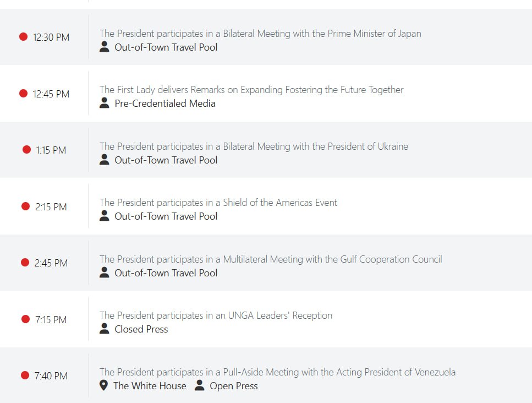Image resolution: width=532 pixels, height=403 pixels.
Task: Select the Shield of the Americas Event title
Action: 218,203
